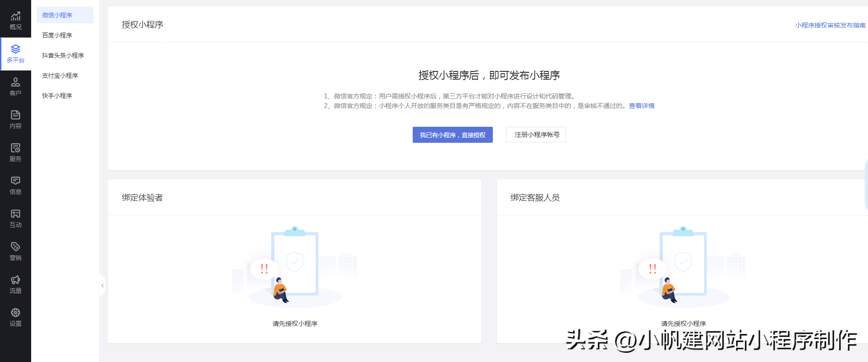Open the 服务 service icon
868x362 pixels.
point(16,148)
